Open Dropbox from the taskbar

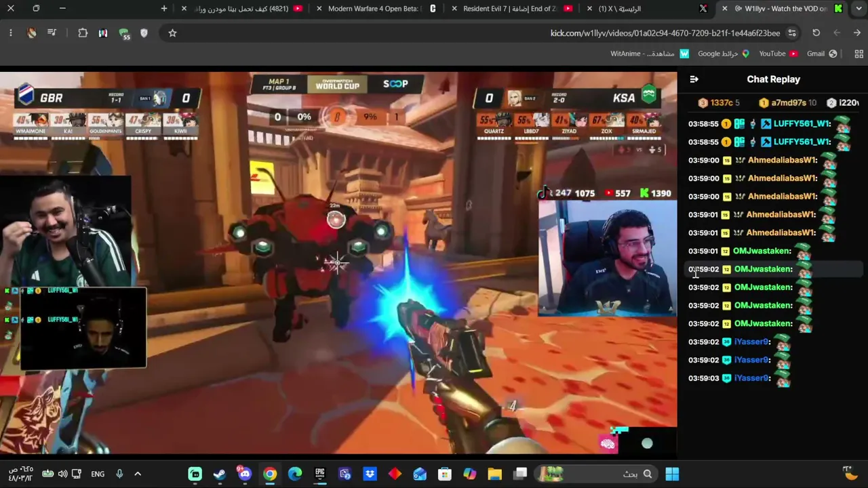(x=370, y=474)
